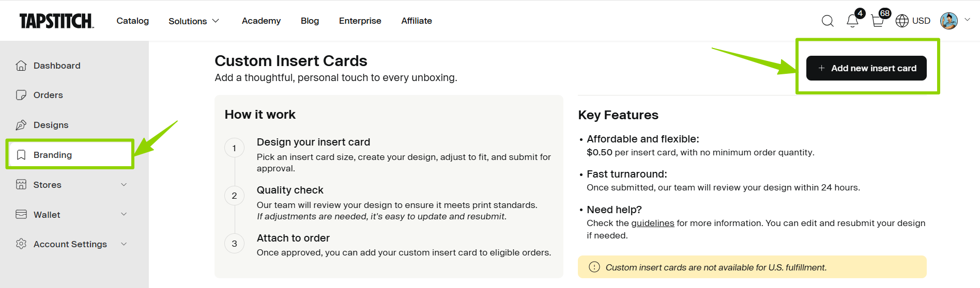Click the Dashboard home icon
This screenshot has width=980, height=288.
click(21, 66)
